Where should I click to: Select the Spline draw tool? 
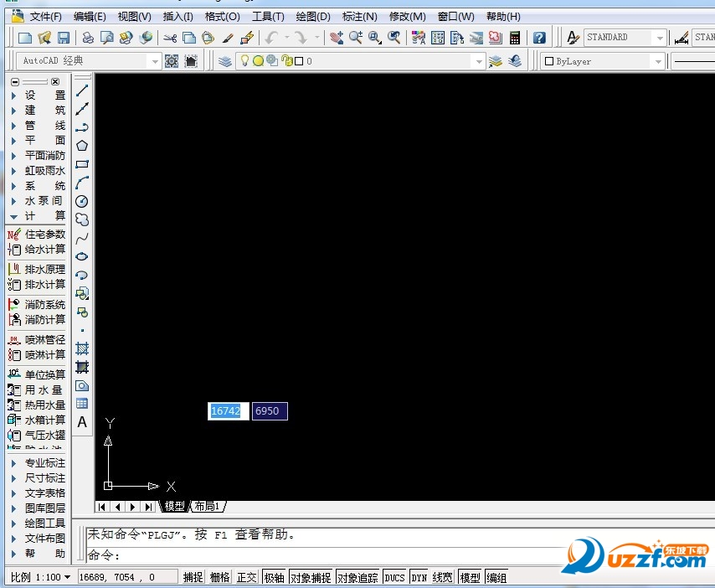coord(82,238)
